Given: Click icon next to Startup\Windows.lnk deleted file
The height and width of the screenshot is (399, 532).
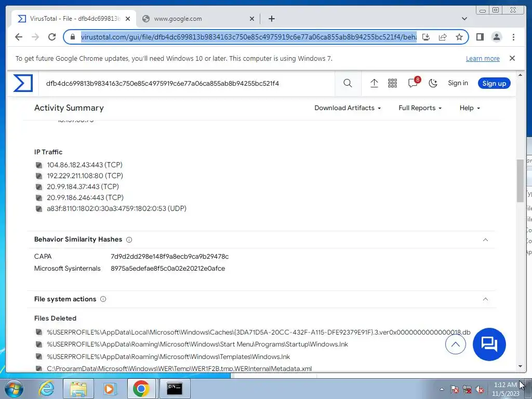Looking at the screenshot, I should click(x=39, y=344).
